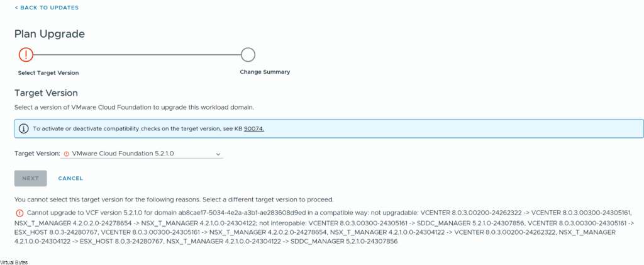Click the empty Change Summary step circle
This screenshot has width=644, height=265.
(x=248, y=55)
